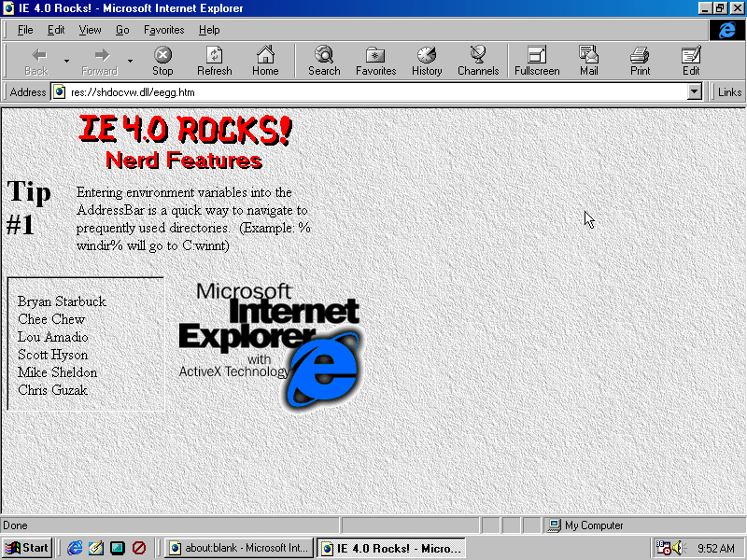Image resolution: width=747 pixels, height=560 pixels.
Task: Click the Edit toolbar button
Action: (691, 62)
